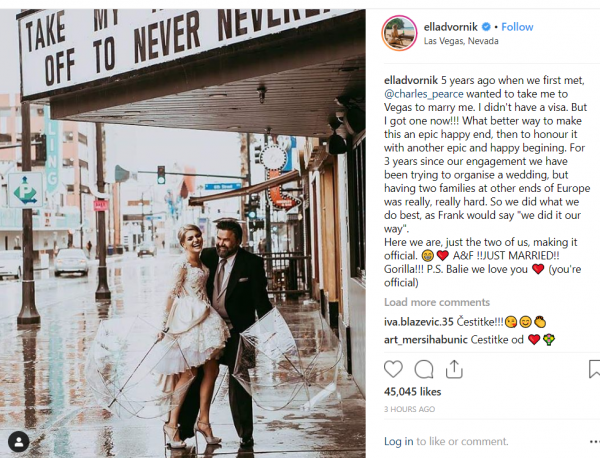The width and height of the screenshot is (600, 458).
Task: Open the @charles_pearce mention
Action: [424, 94]
